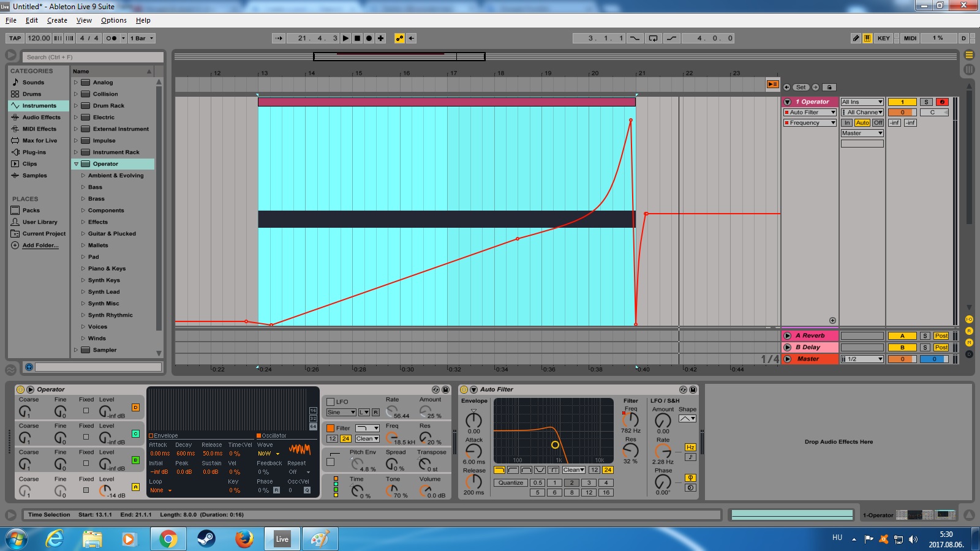Open Auto Filter Clean circuit dropdown
This screenshot has height=551, width=980.
pyautogui.click(x=574, y=470)
